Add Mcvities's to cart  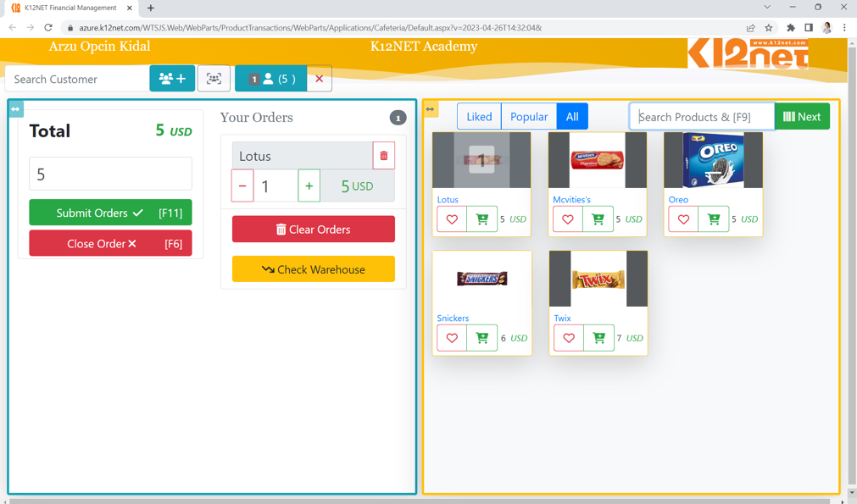[598, 219]
